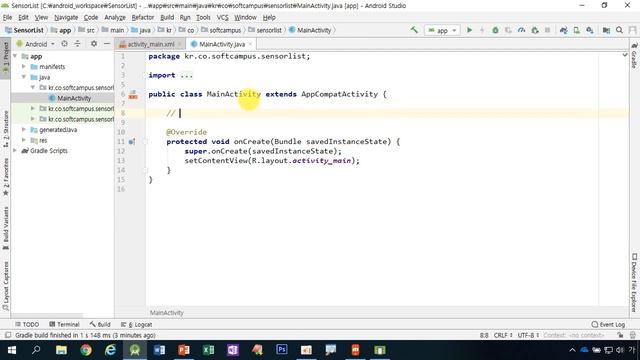The width and height of the screenshot is (640, 360).
Task: Switch to activity_main.xml tab
Action: point(151,44)
